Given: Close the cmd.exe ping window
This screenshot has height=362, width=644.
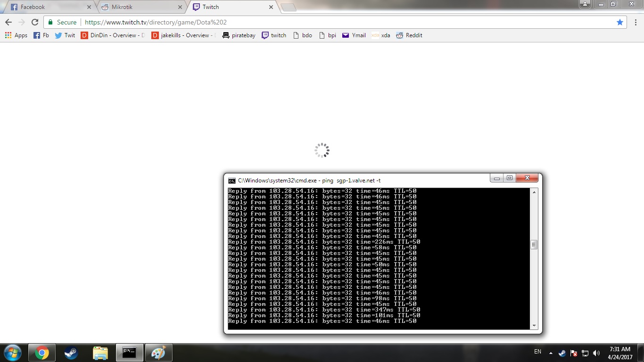Looking at the screenshot, I should click(527, 178).
